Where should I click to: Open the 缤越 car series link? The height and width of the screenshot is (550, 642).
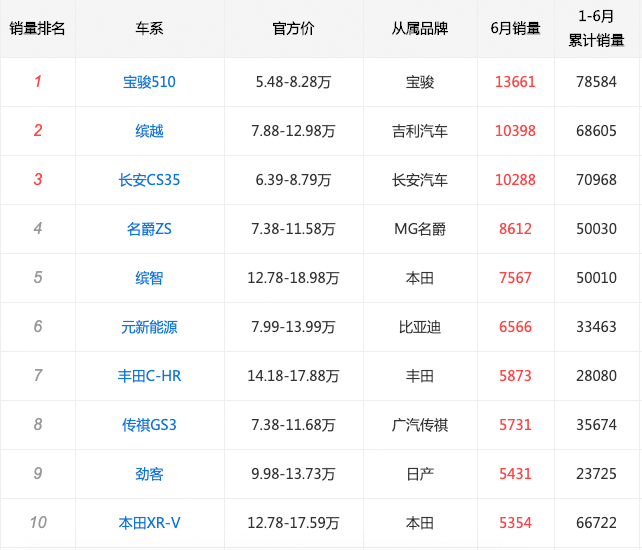tap(149, 131)
